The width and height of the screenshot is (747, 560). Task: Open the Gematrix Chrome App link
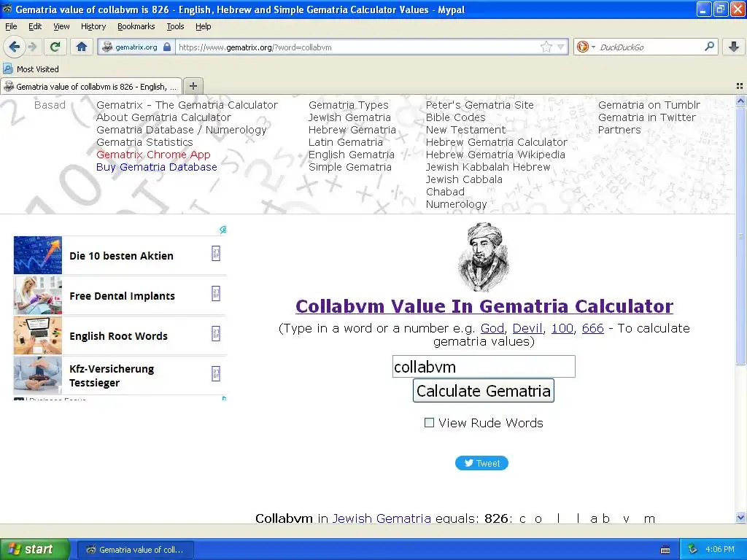[153, 155]
